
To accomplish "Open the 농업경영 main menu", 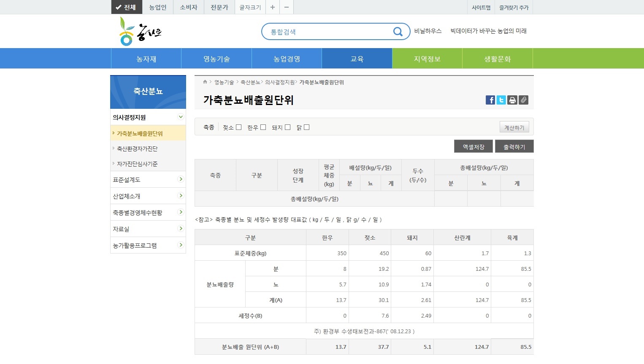I will coord(287,59).
